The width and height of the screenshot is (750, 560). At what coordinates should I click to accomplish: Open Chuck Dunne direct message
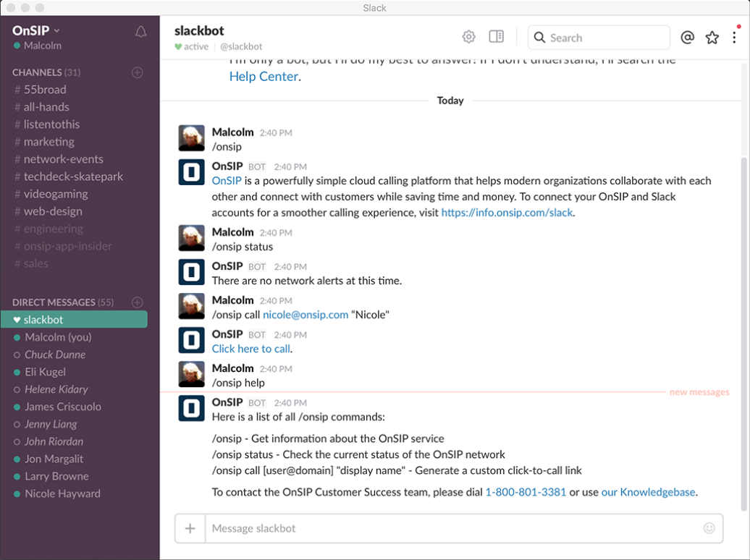(55, 355)
